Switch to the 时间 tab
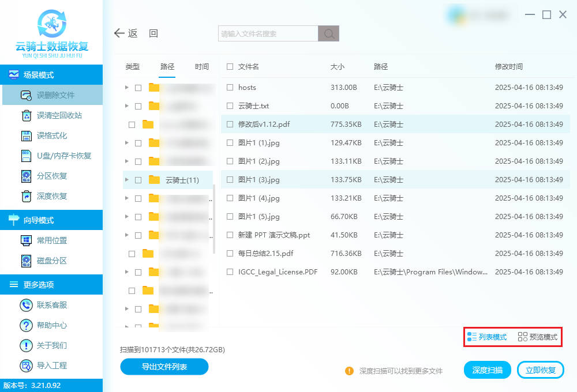The image size is (577, 392). tap(202, 67)
